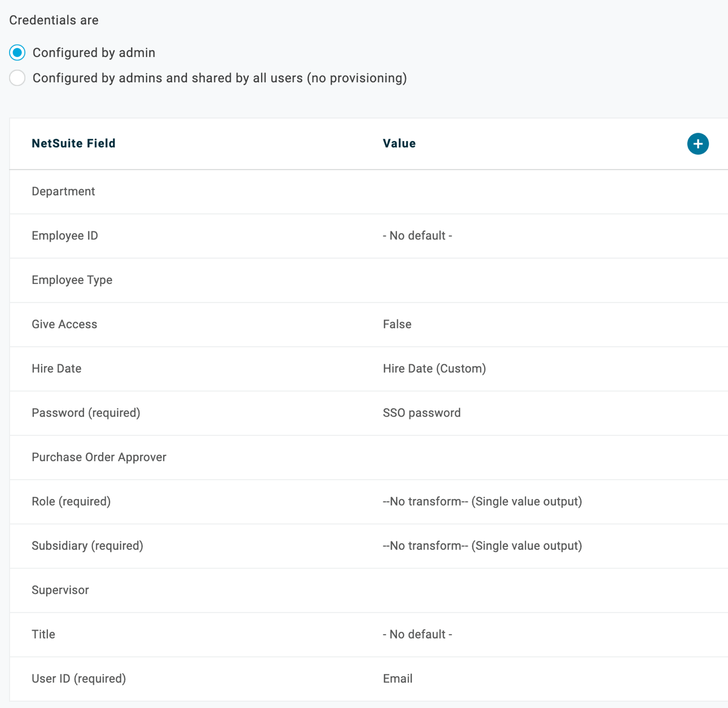Click the "Value" column header
The height and width of the screenshot is (708, 728).
(x=399, y=143)
